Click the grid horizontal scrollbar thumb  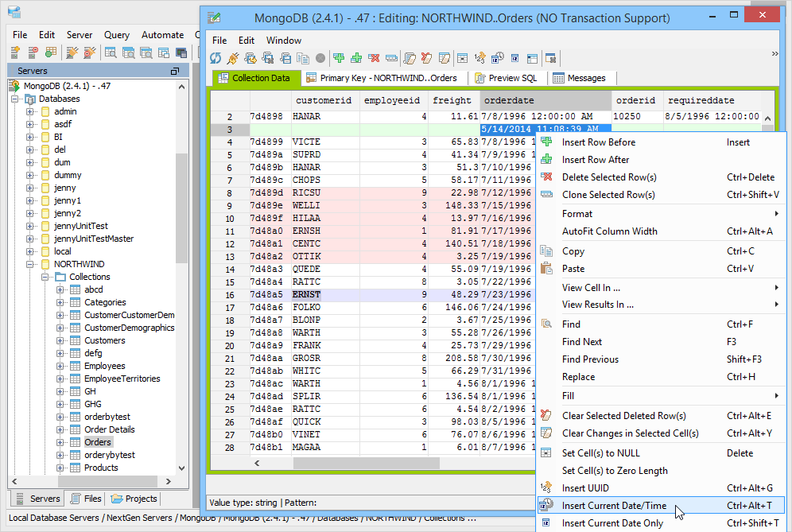point(367,463)
